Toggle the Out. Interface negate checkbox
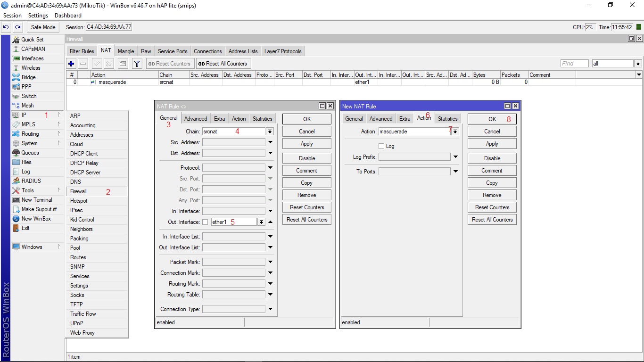644x362 pixels. click(x=205, y=222)
